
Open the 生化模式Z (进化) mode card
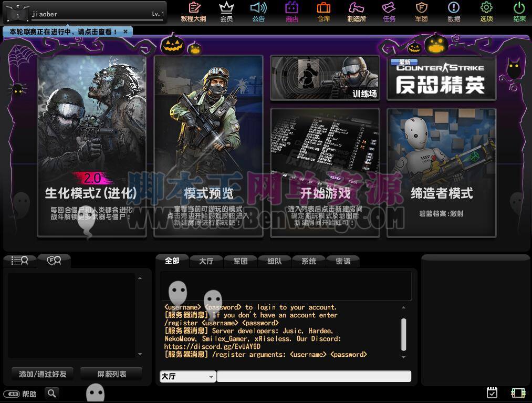(91, 146)
